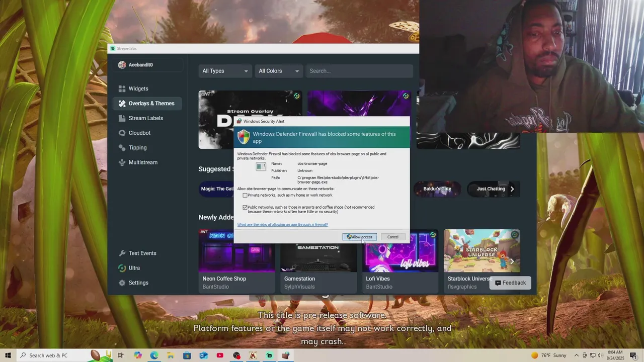
Task: Open the Tipping sidebar icon
Action: pyautogui.click(x=122, y=148)
